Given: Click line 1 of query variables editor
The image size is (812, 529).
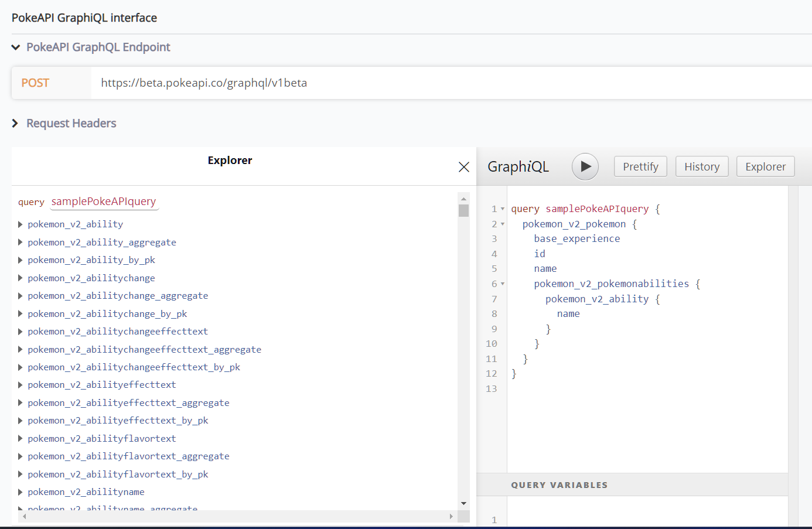Looking at the screenshot, I should coord(647,520).
